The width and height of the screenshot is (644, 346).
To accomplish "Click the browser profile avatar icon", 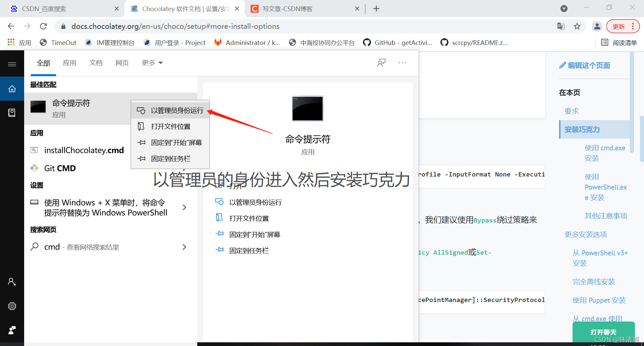I will 597,26.
